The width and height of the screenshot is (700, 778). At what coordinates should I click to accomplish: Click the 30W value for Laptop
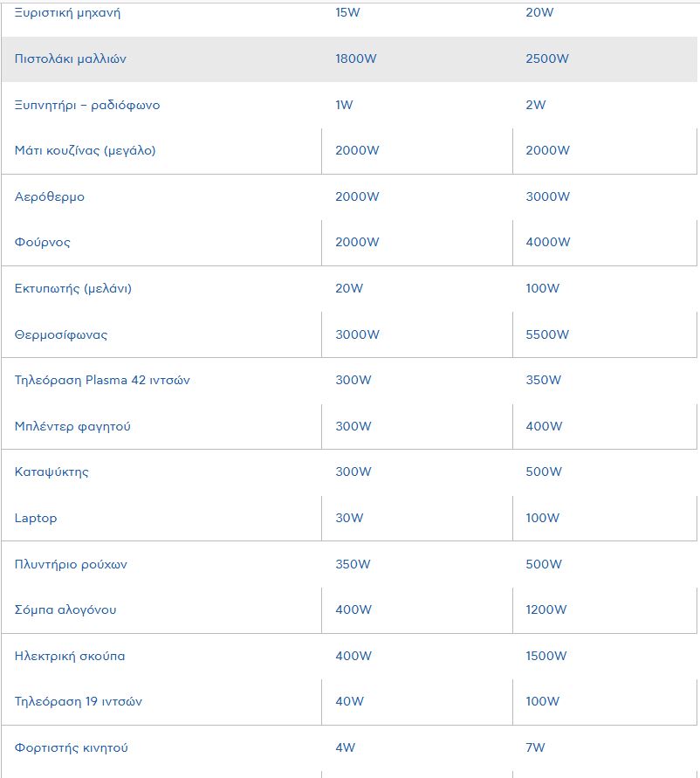click(349, 519)
